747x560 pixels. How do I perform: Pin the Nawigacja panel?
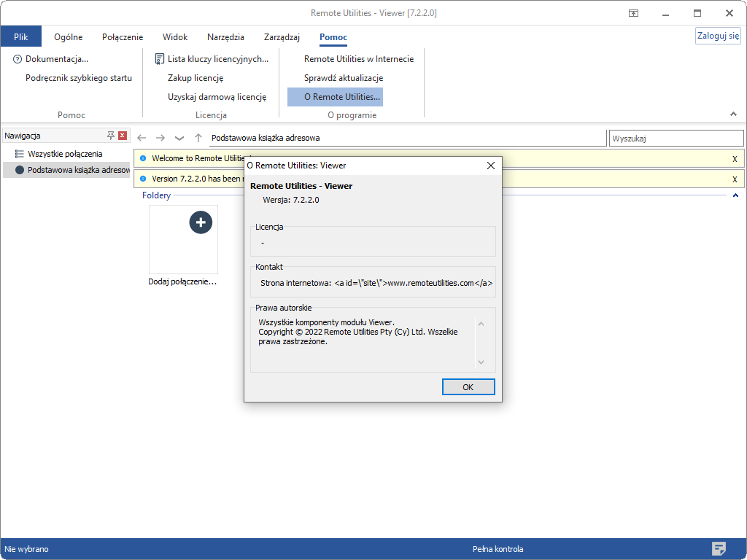coord(111,135)
